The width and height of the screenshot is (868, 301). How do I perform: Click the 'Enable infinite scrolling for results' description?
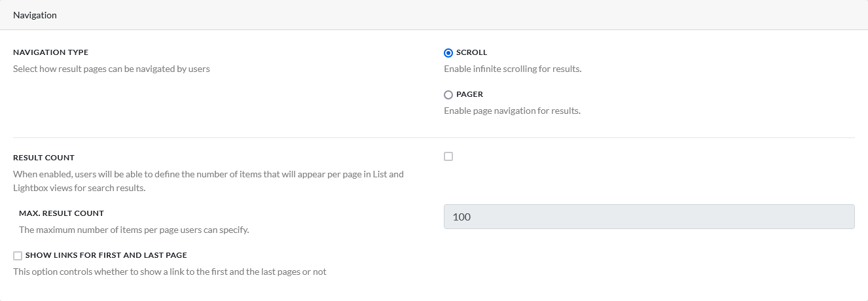click(513, 69)
